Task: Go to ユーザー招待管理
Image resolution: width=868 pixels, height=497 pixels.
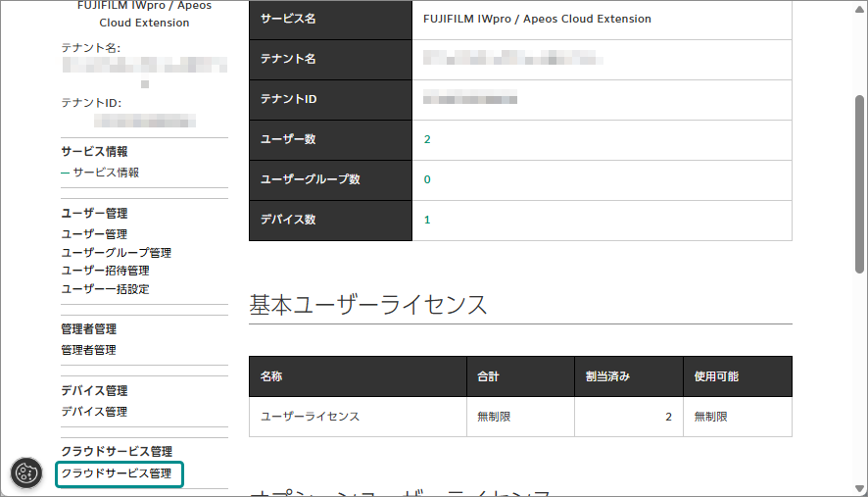Action: coord(105,271)
